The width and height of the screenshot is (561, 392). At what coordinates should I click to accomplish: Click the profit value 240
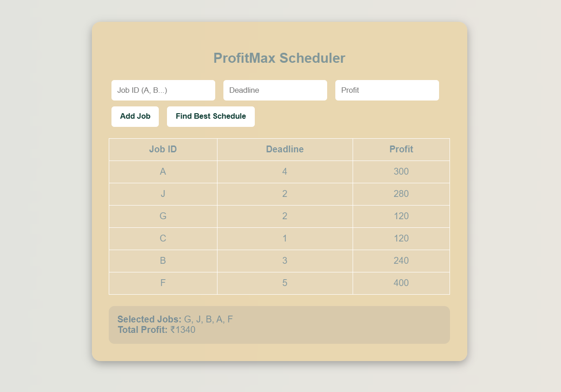coord(401,261)
